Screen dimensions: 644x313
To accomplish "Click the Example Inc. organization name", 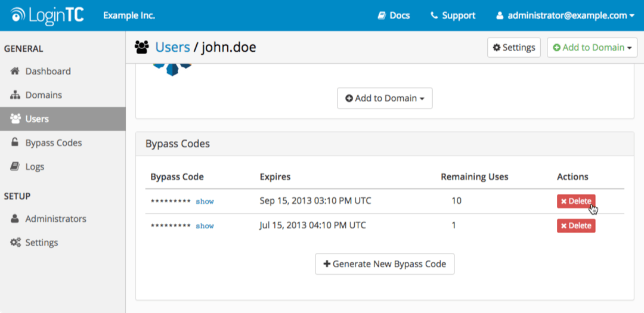I will (129, 16).
